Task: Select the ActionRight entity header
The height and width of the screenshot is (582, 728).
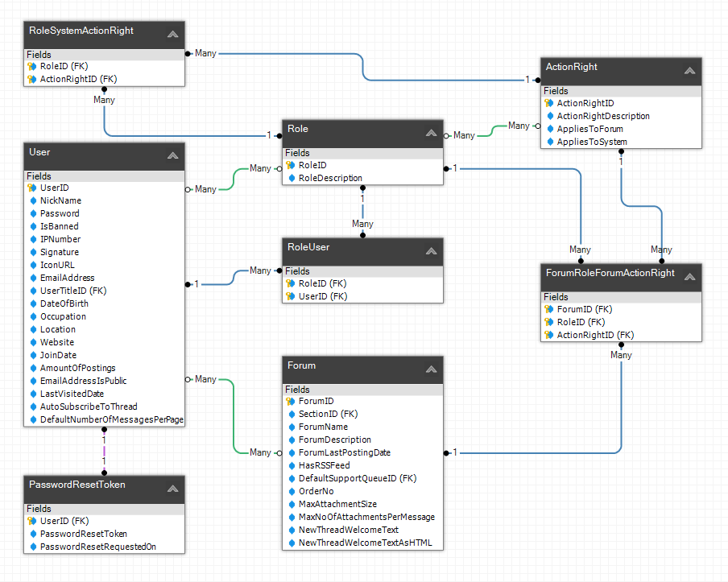Action: coord(621,72)
